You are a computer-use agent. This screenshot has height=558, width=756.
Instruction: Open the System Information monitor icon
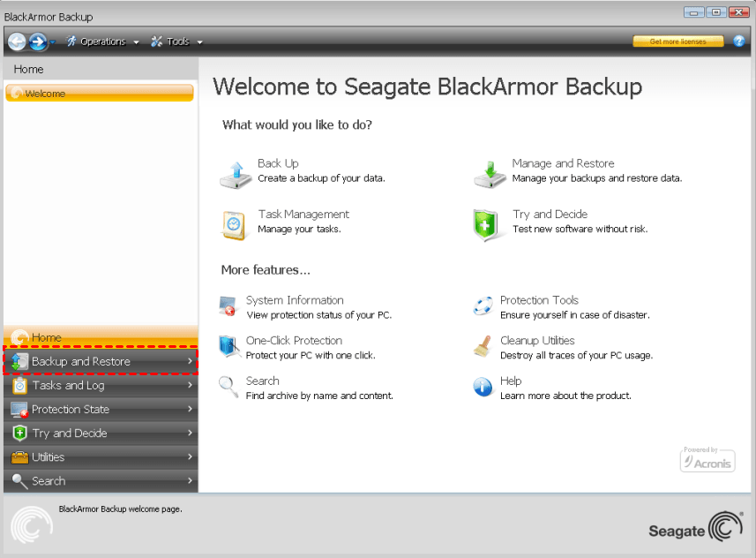[228, 306]
